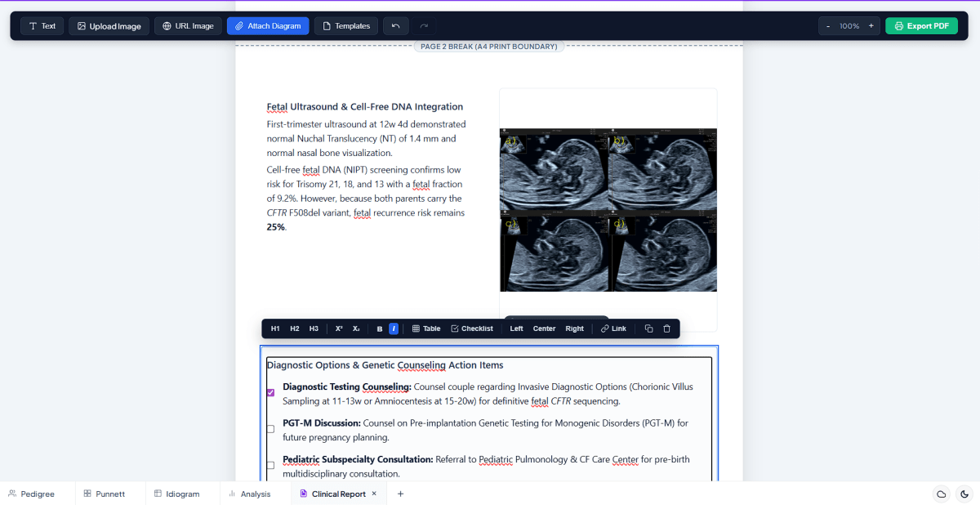This screenshot has width=980, height=505.
Task: Switch to the Pedigree tab
Action: 32,494
